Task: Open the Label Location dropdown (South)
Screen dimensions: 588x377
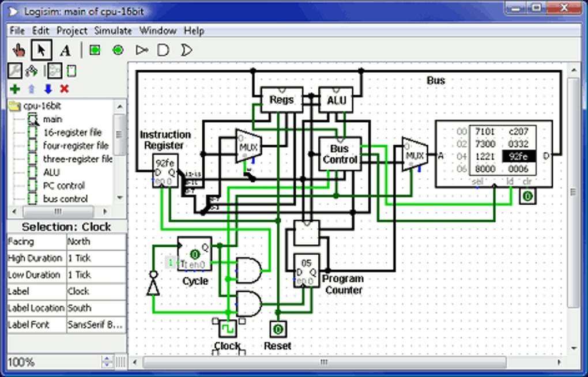Action: 96,308
